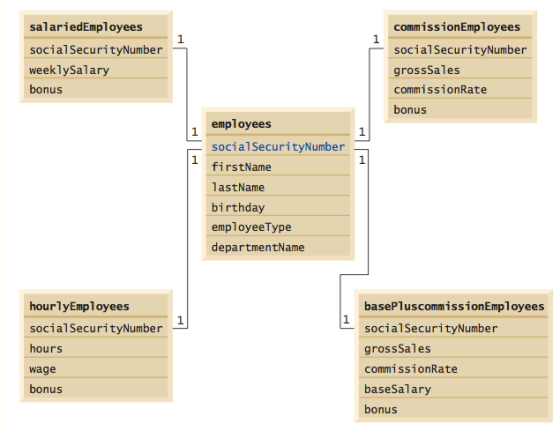Select the firstName field in employees
The width and height of the screenshot is (560, 431).
coord(278,167)
